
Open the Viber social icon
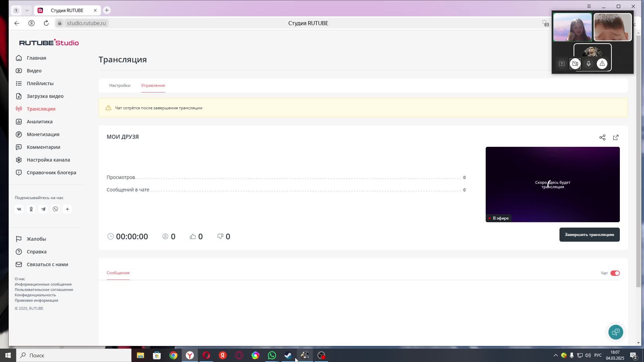(x=55, y=209)
